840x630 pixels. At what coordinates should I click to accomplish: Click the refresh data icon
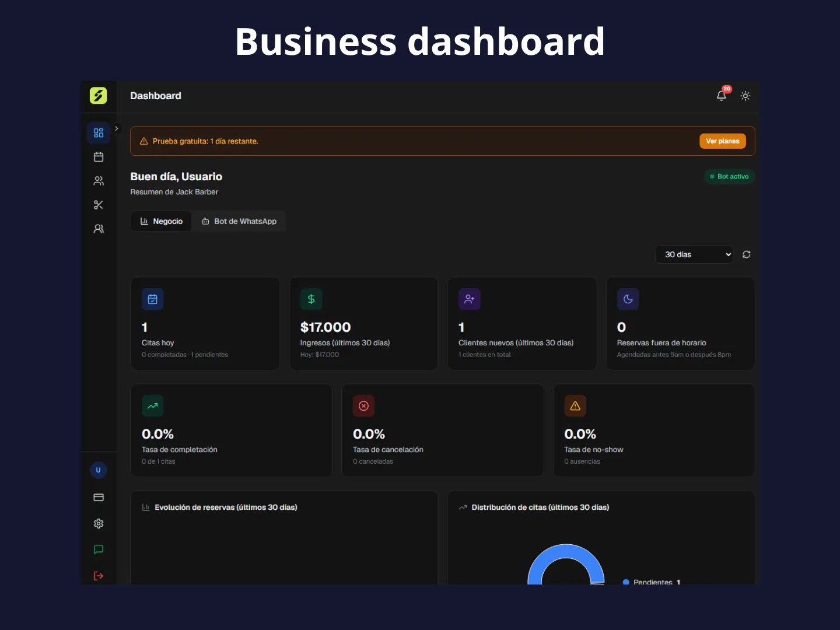click(746, 254)
